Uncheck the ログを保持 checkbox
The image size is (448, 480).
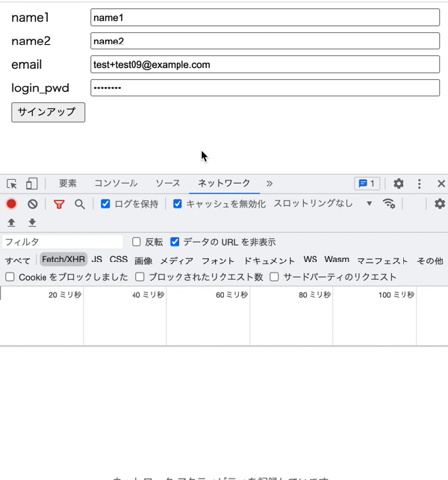[105, 204]
